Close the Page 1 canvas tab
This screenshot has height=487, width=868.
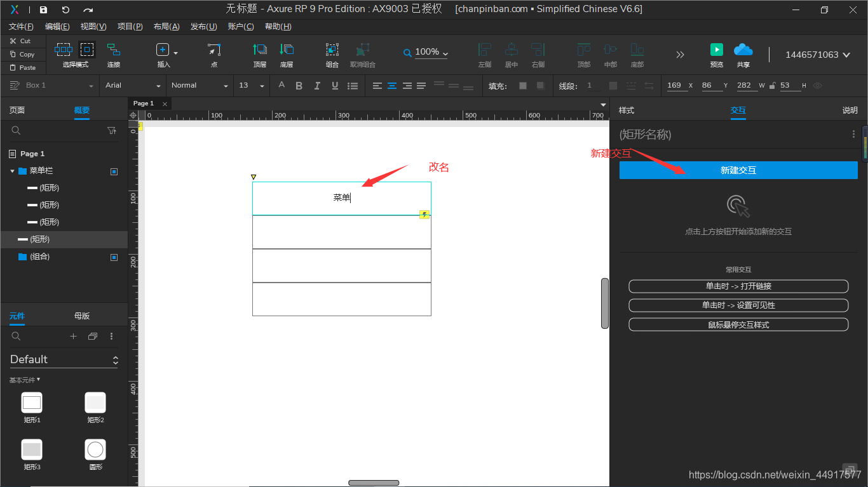tap(165, 103)
